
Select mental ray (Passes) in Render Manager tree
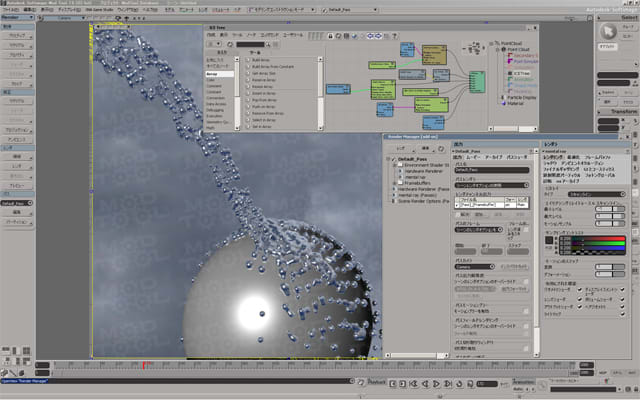[x=418, y=196]
